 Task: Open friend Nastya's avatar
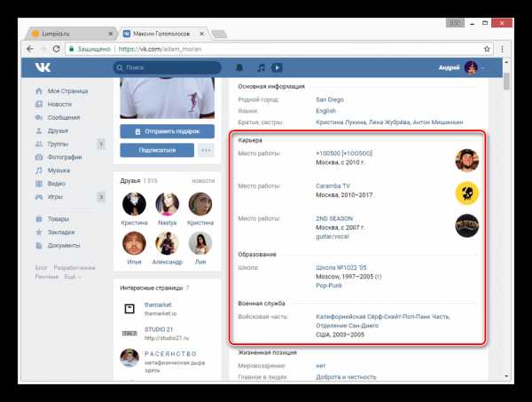[x=167, y=204]
